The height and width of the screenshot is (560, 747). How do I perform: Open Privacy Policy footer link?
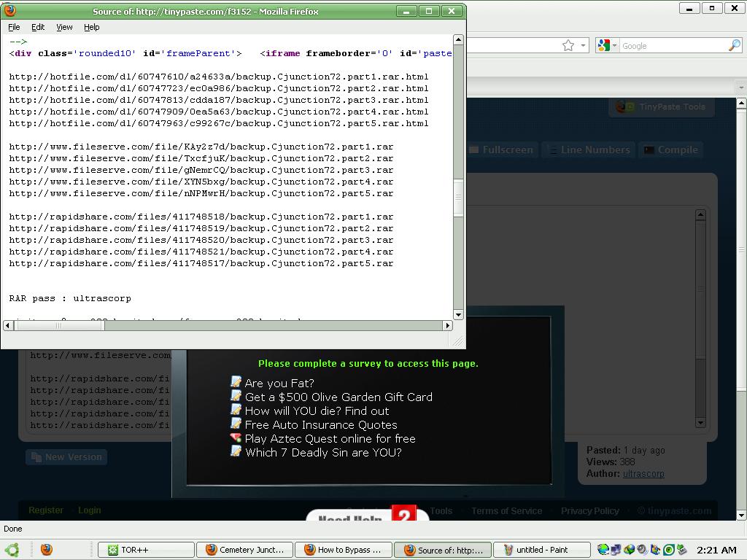[589, 511]
